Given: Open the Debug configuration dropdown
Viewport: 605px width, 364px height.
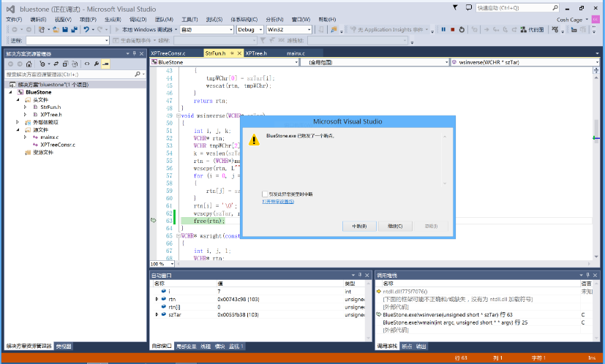Looking at the screenshot, I should point(250,29).
